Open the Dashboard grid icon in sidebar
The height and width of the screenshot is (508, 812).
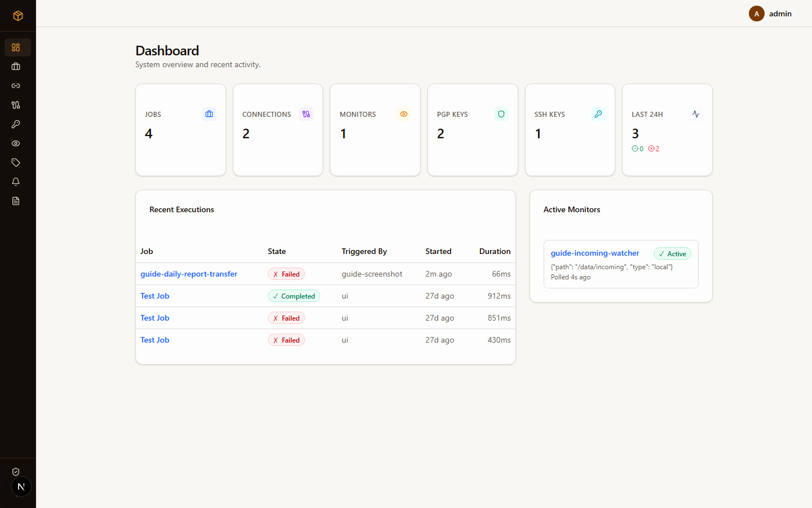[16, 47]
